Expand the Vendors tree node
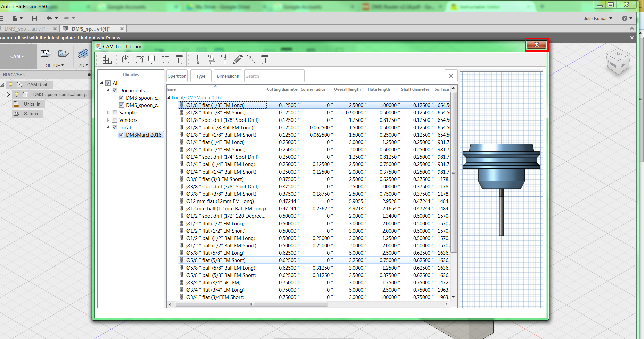The height and width of the screenshot is (339, 644). [x=108, y=120]
